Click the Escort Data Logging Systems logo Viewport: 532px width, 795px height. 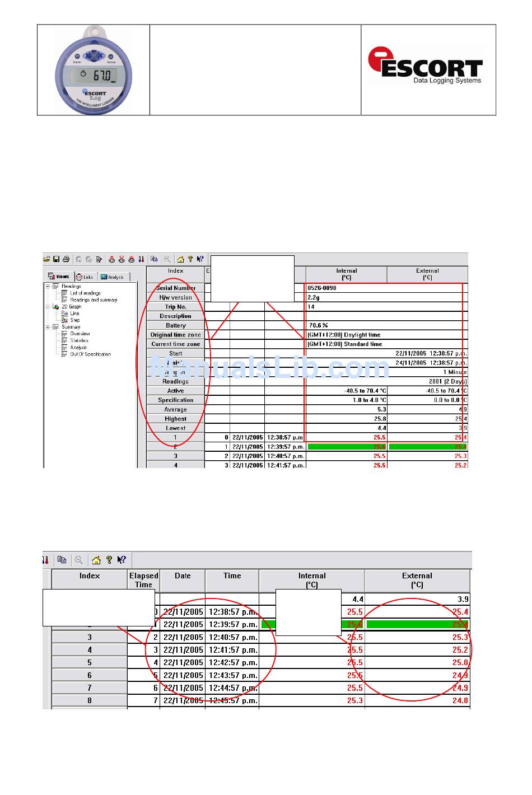[425, 66]
